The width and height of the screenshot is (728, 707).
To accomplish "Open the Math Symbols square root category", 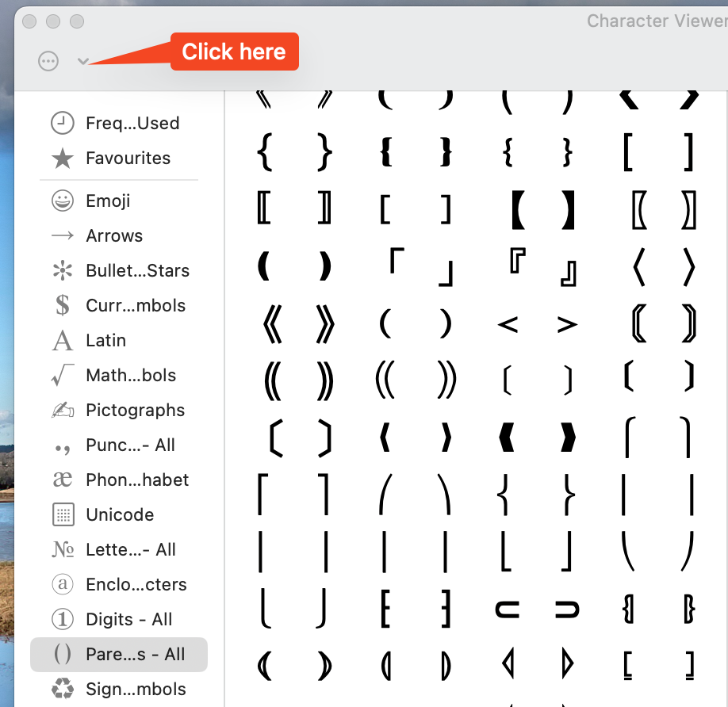I will 62,376.
